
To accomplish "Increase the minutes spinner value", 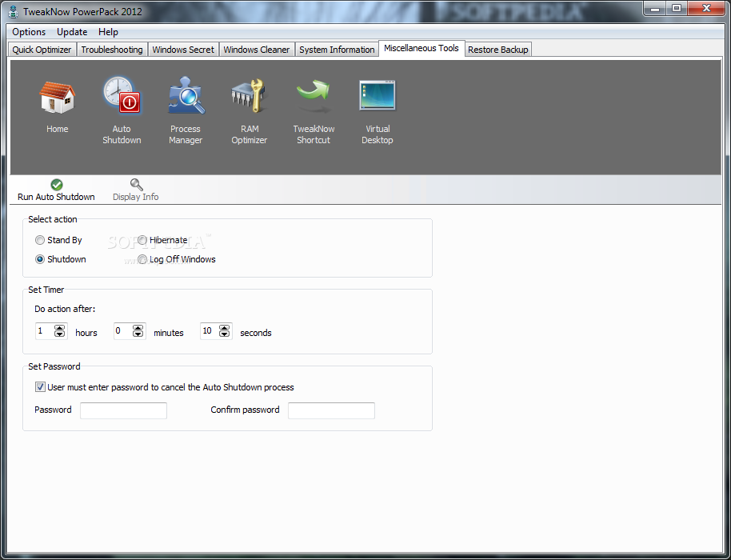I will pyautogui.click(x=138, y=328).
